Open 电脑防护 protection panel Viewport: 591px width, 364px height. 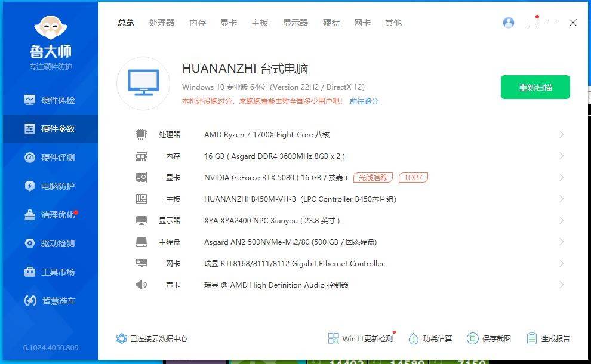tap(50, 186)
